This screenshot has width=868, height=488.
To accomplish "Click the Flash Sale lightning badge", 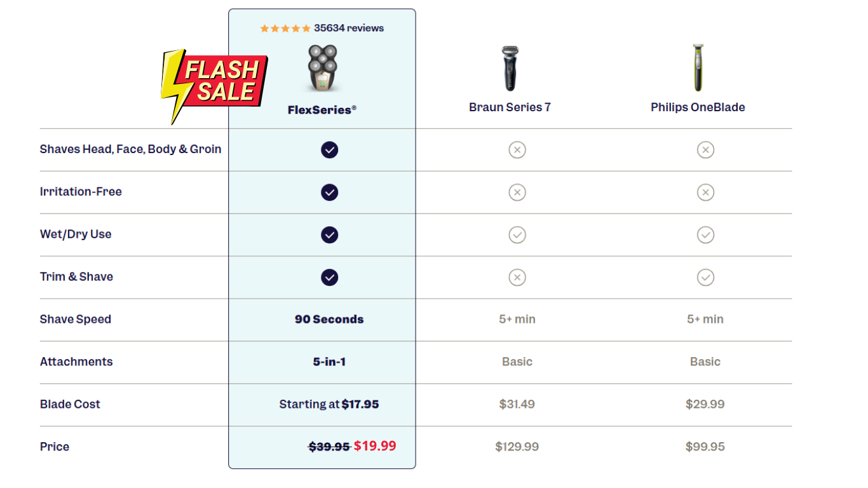I will (x=214, y=83).
